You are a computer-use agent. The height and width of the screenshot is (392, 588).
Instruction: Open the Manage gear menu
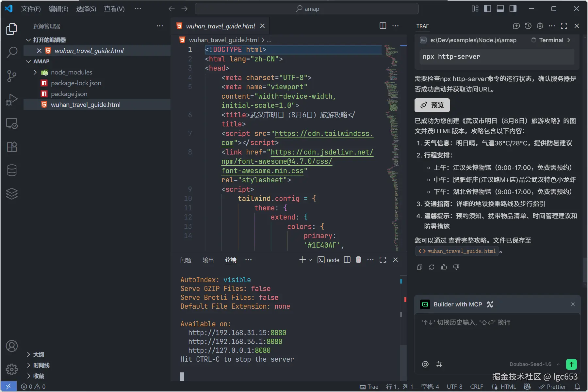[12, 369]
